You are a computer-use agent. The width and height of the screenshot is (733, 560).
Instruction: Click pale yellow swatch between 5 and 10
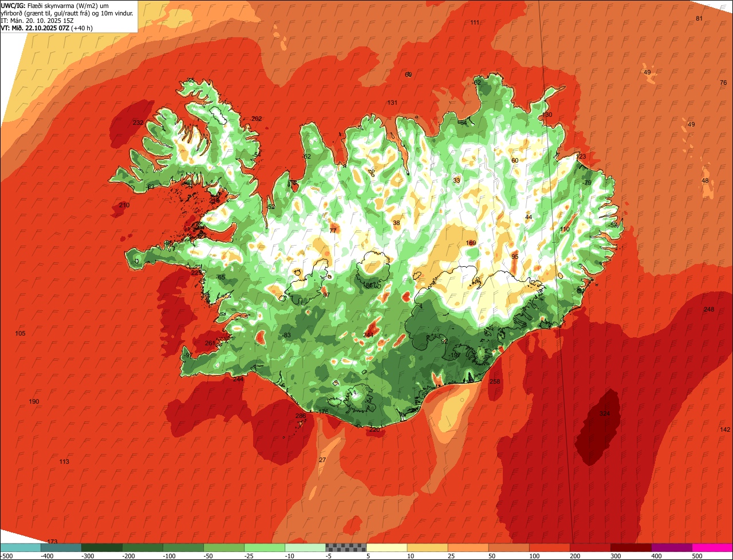(x=386, y=547)
